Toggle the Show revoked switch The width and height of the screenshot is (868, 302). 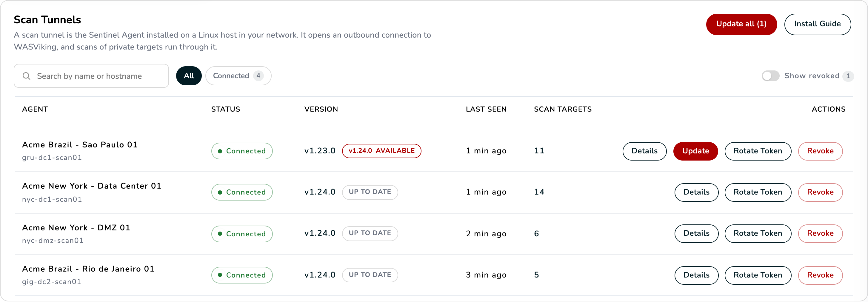pyautogui.click(x=770, y=76)
